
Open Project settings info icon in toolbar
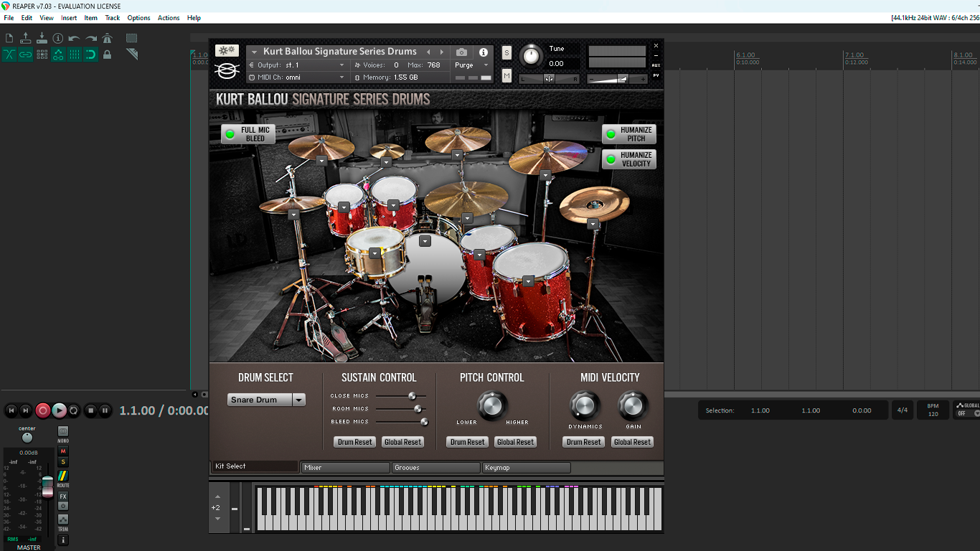58,38
